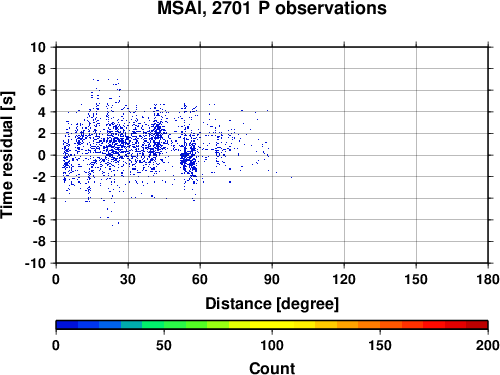500x375 pixels.
Task: Click the yellow segment of the colorbar
Action: click(x=272, y=325)
